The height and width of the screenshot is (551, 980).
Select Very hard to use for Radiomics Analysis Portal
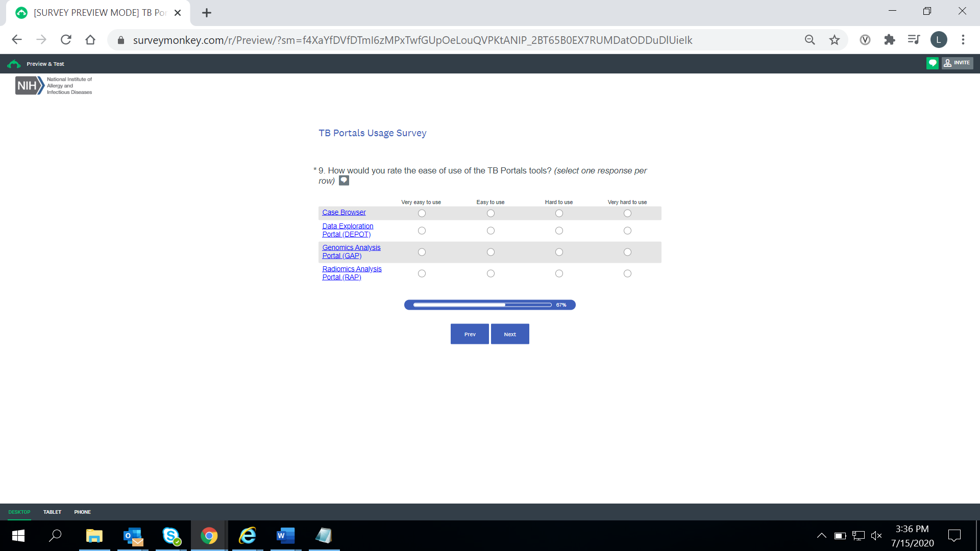tap(627, 273)
